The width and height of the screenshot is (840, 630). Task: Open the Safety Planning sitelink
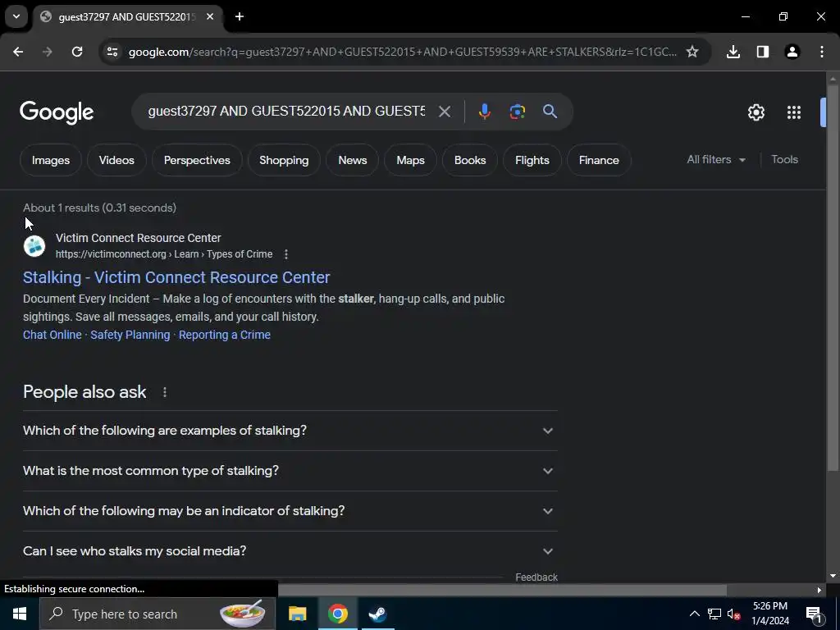(x=130, y=335)
